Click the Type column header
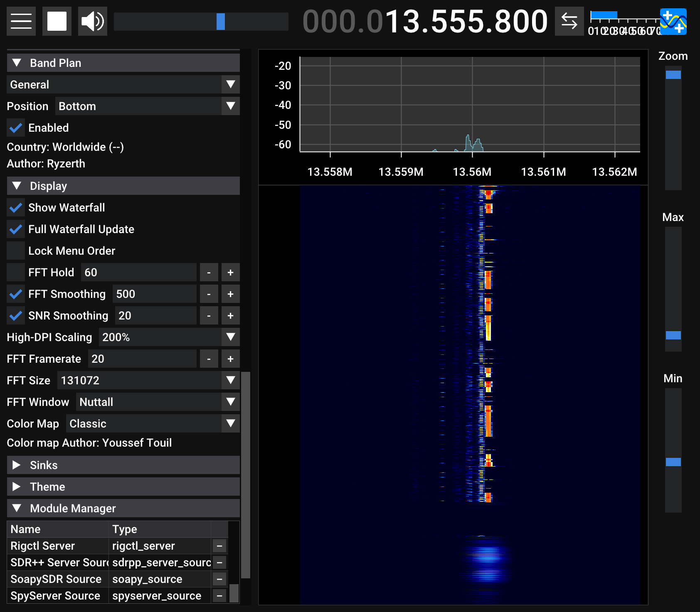 160,529
